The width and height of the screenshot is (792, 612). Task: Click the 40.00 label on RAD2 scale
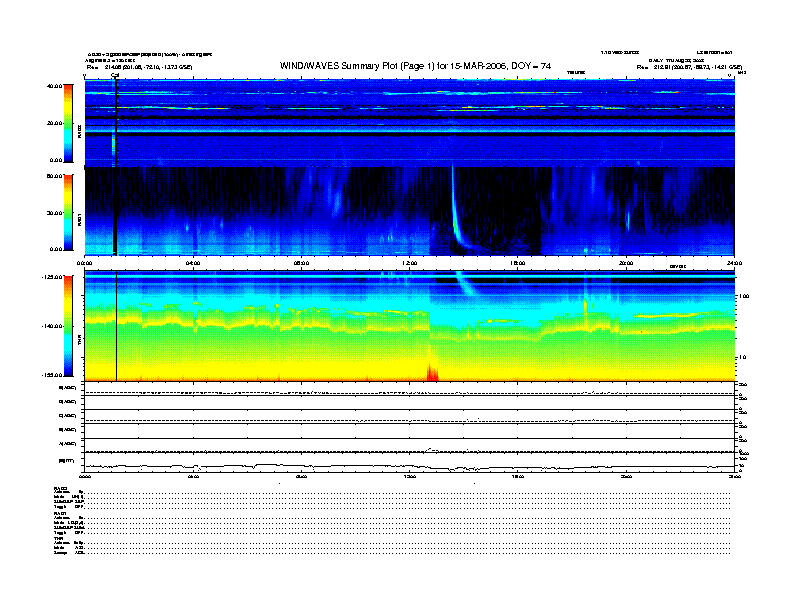pos(55,86)
